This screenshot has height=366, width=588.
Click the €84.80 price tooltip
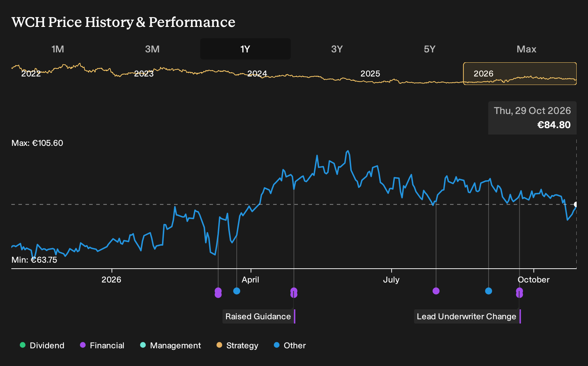click(532, 118)
